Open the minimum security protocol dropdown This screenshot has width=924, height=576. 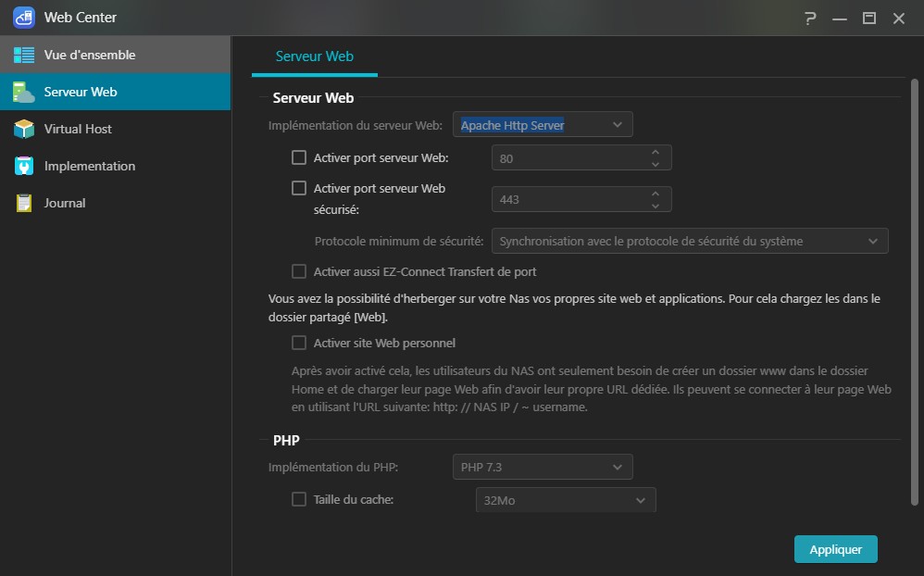pyautogui.click(x=689, y=241)
